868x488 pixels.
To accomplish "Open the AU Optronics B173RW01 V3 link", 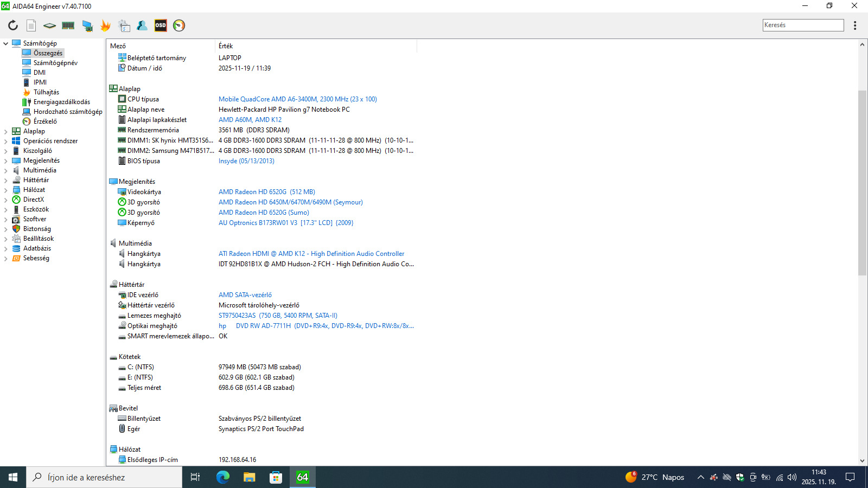I will click(286, 223).
